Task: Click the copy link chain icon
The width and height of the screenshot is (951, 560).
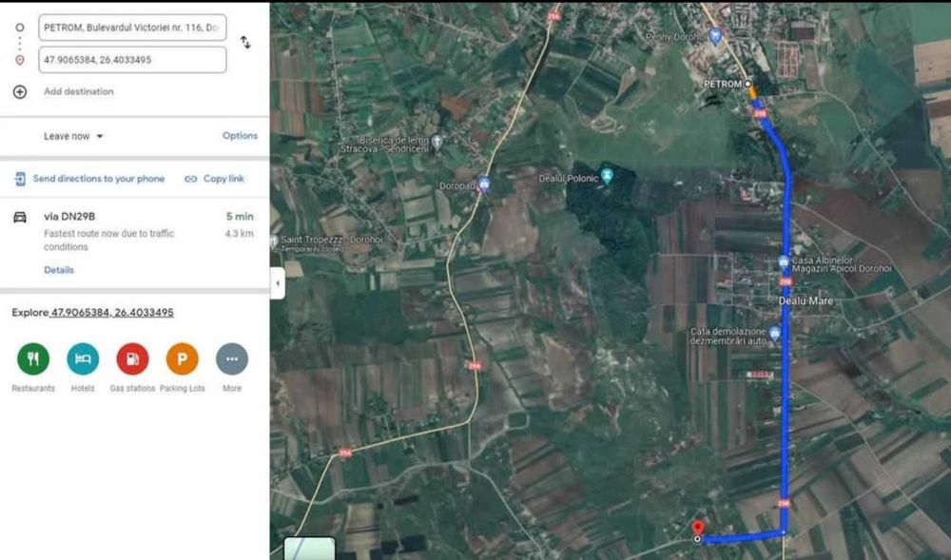Action: pyautogui.click(x=190, y=179)
